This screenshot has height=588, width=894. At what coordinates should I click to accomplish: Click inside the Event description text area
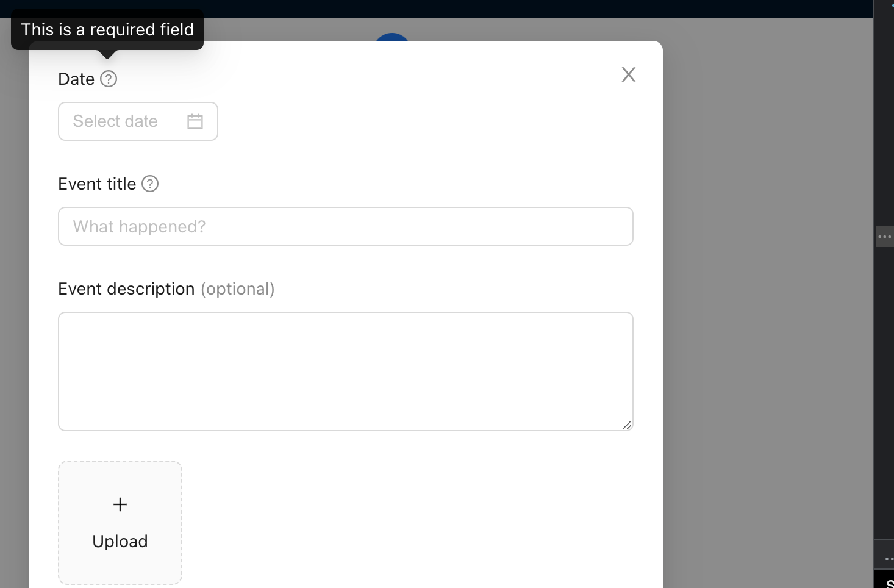(345, 371)
